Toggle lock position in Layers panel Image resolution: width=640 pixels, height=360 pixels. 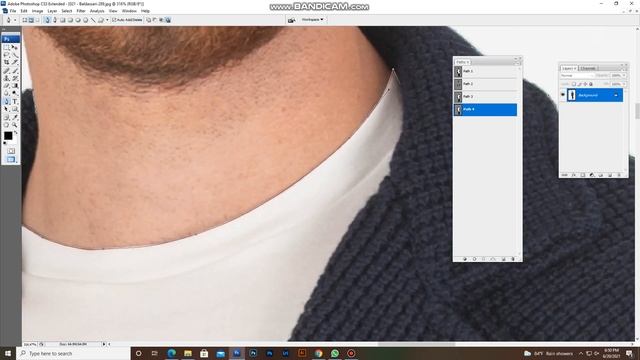pyautogui.click(x=585, y=84)
